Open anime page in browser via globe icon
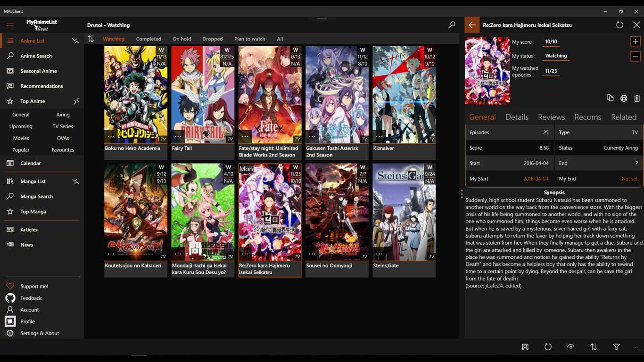644x362 pixels. point(624,98)
